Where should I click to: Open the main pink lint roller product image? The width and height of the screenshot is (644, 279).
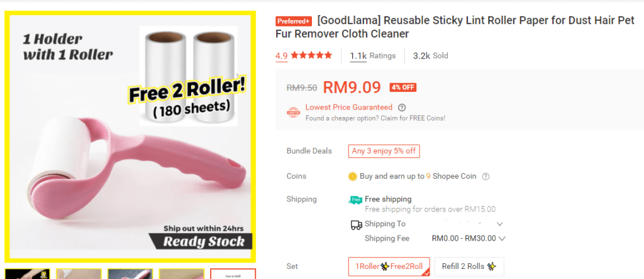(130, 137)
